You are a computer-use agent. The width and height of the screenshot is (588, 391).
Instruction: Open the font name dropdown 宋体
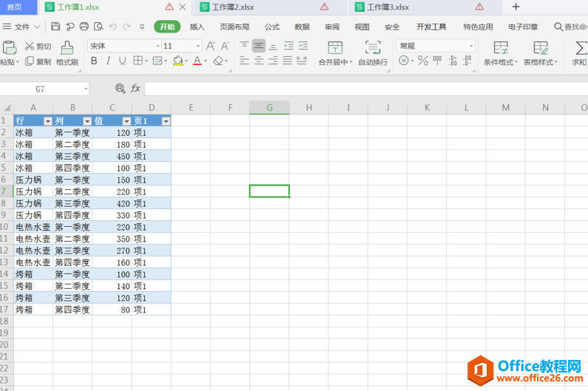158,46
